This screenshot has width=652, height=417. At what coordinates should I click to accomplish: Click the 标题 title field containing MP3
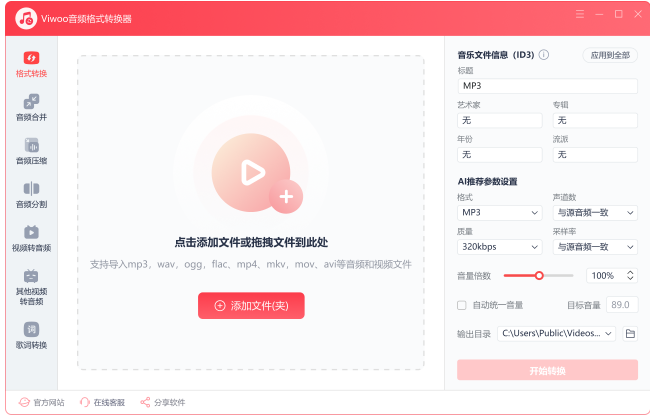[547, 86]
